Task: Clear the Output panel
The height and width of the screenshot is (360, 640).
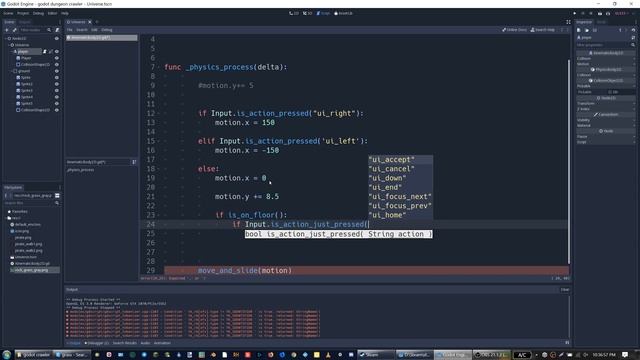Action: tap(564, 289)
